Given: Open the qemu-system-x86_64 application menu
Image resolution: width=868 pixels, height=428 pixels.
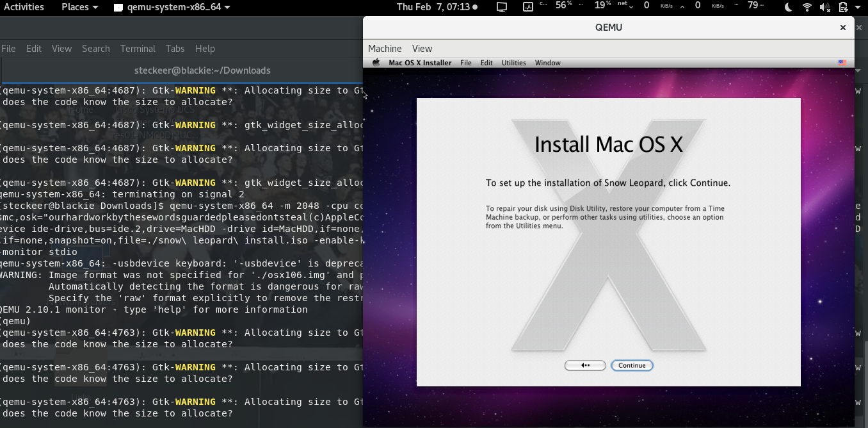Looking at the screenshot, I should 172,7.
